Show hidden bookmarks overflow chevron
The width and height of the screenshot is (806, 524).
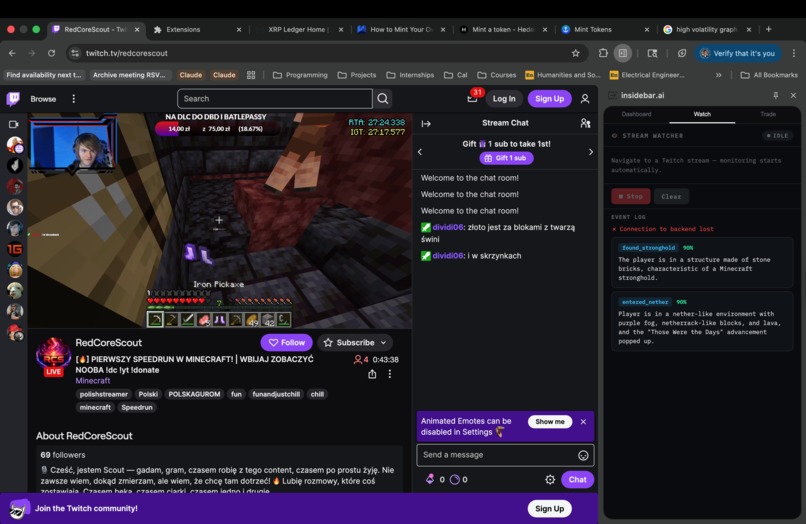[x=719, y=75]
